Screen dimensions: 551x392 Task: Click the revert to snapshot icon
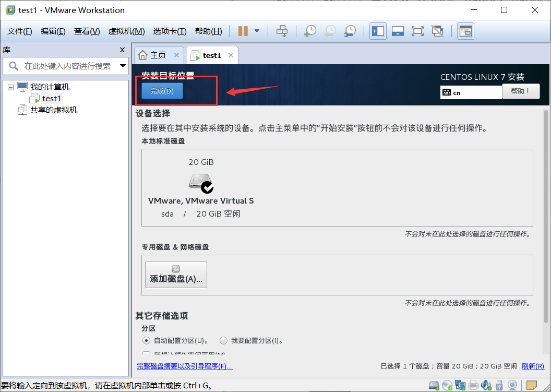(x=330, y=31)
